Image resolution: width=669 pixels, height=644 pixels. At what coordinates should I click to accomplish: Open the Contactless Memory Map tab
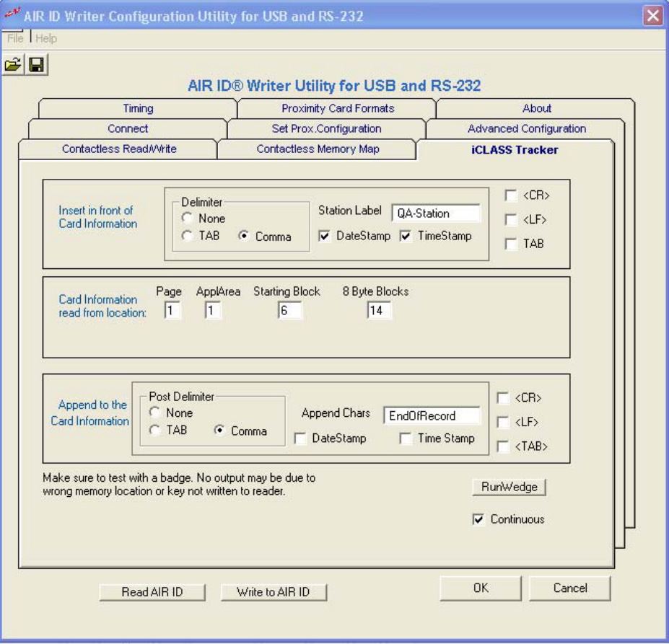point(318,149)
